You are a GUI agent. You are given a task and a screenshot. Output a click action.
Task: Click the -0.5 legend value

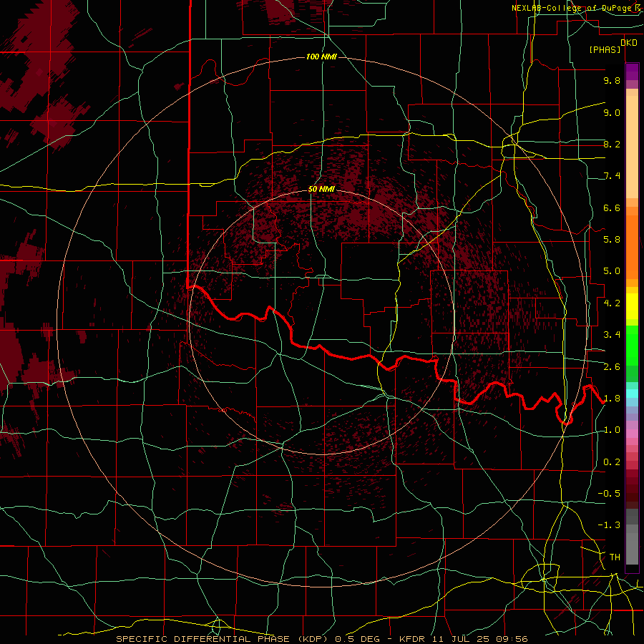tap(609, 494)
